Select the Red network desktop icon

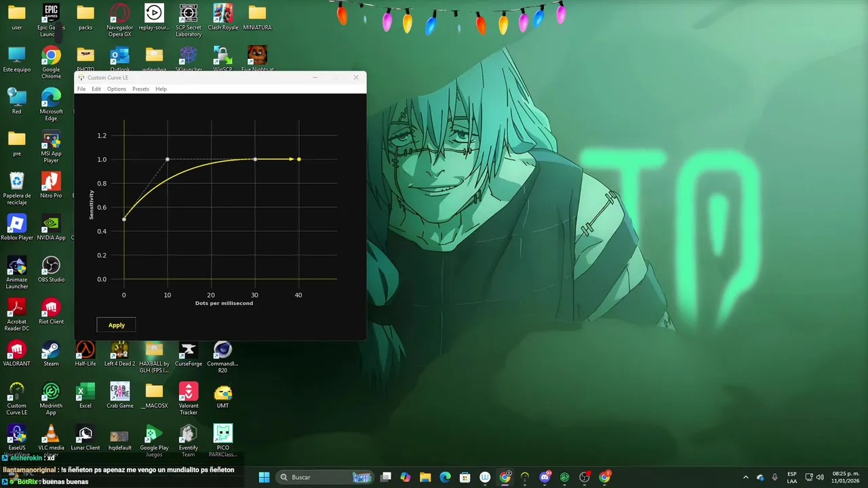(x=17, y=102)
